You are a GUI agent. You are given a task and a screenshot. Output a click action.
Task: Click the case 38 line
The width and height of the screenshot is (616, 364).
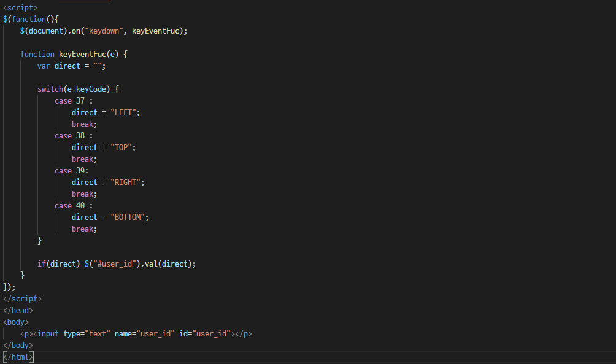74,135
